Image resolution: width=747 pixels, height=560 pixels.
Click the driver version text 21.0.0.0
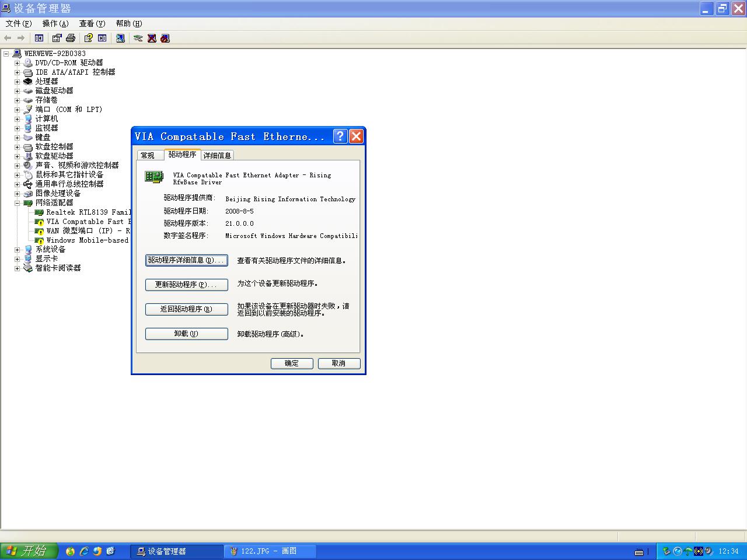coord(240,223)
